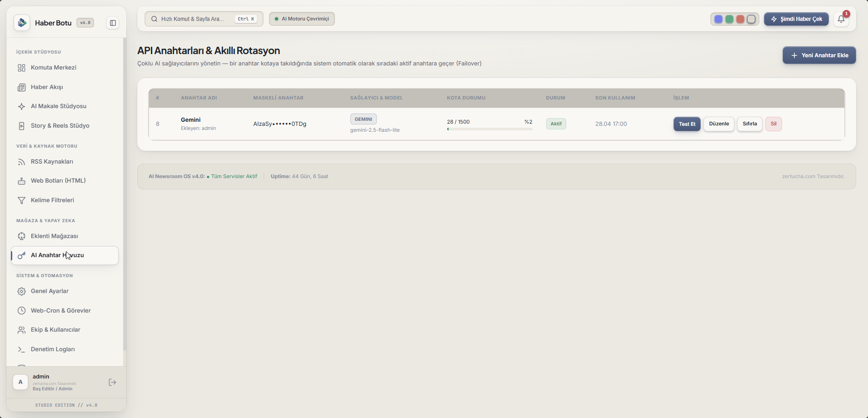Delete the Gemini key with Sil
Viewport: 868px width, 418px height.
point(773,124)
